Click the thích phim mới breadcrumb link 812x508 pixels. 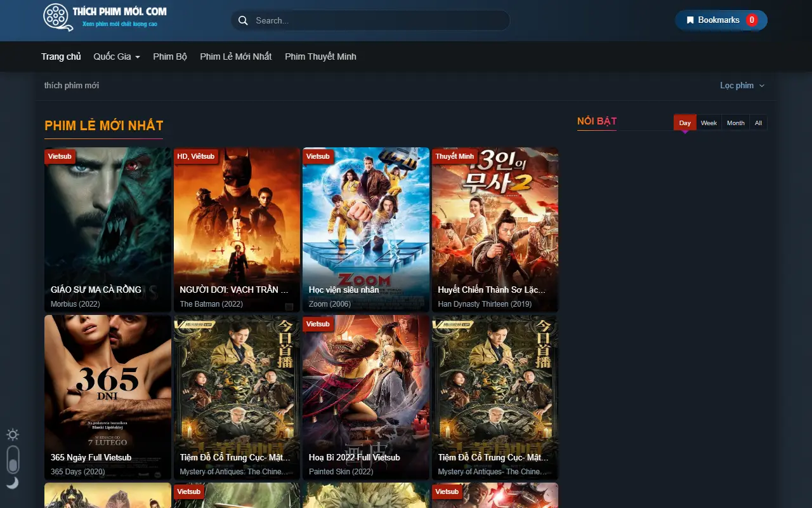click(x=72, y=86)
